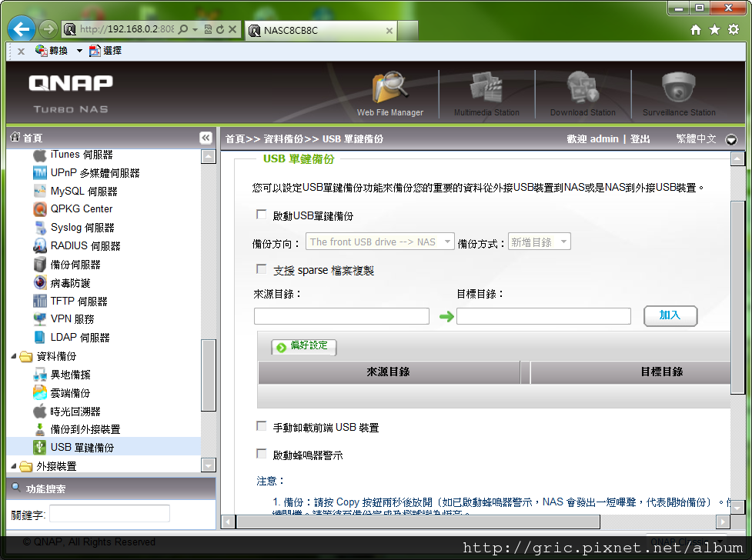
Task: Check 支援 sparse 檔案複製
Action: pyautogui.click(x=262, y=269)
